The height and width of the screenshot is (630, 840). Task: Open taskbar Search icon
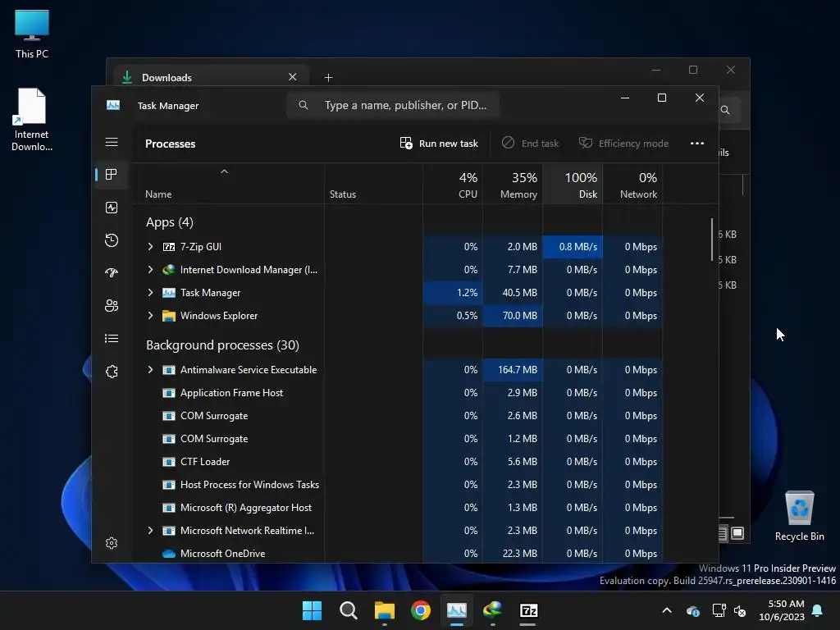pyautogui.click(x=348, y=610)
